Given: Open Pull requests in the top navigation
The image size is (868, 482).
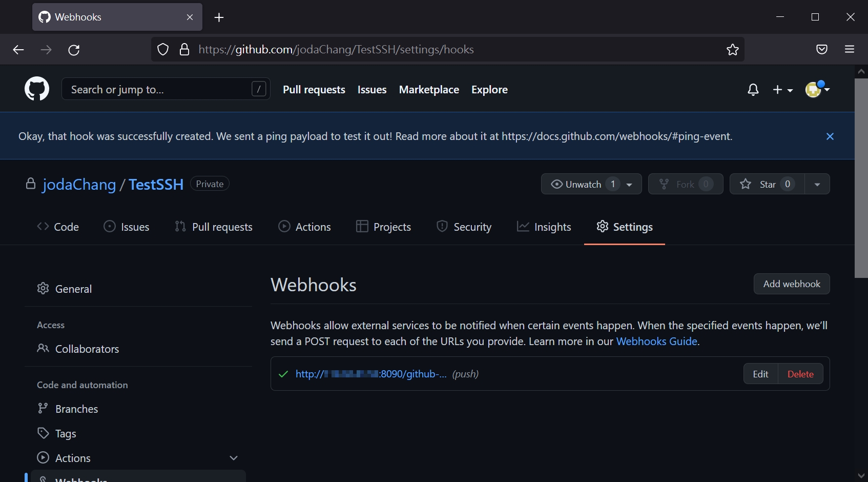Looking at the screenshot, I should 314,90.
